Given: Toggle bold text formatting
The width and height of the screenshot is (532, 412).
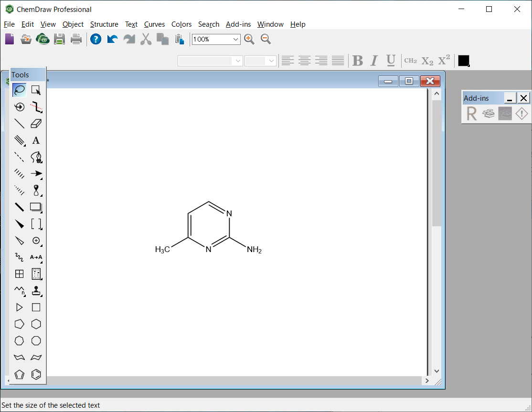Looking at the screenshot, I should pos(357,61).
